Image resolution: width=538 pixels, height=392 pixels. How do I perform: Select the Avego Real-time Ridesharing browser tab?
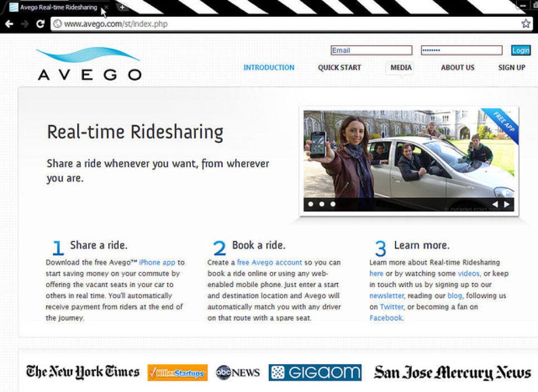(x=58, y=7)
